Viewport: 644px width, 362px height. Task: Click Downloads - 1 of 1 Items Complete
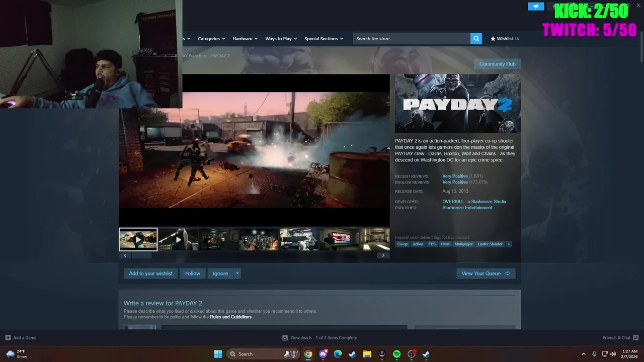pyautogui.click(x=324, y=338)
